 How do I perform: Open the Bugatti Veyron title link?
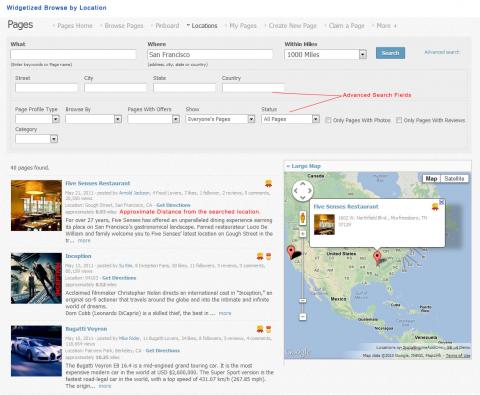[86, 329]
